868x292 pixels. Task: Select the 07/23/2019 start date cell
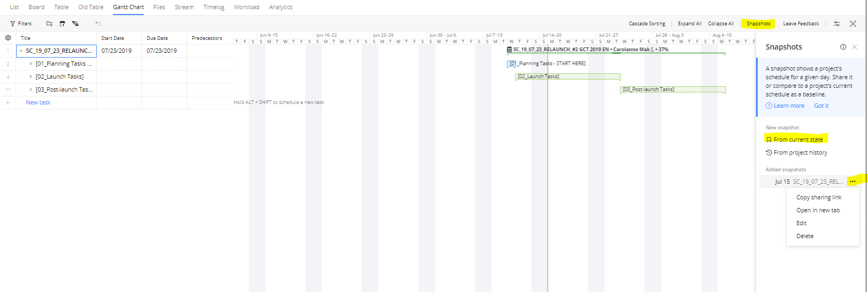click(x=119, y=51)
